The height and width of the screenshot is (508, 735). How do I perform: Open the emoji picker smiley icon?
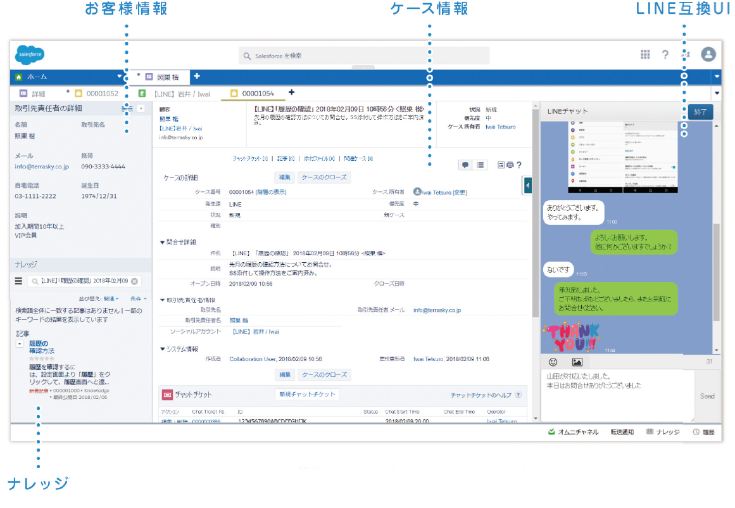pos(553,362)
